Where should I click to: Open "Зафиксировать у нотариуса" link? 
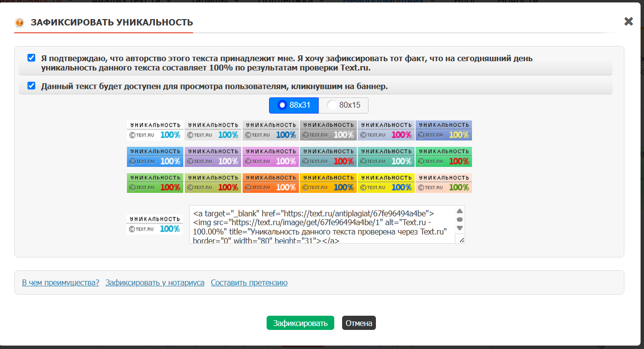155,282
